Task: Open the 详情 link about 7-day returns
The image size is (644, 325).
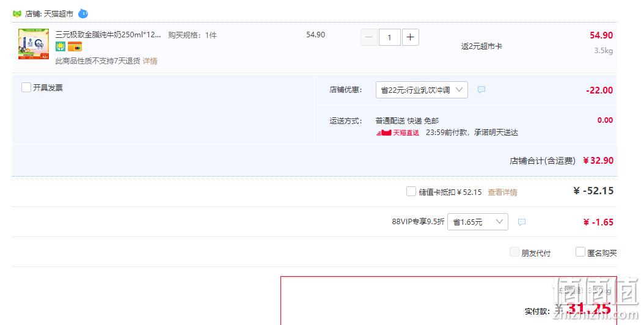Action: pos(150,61)
